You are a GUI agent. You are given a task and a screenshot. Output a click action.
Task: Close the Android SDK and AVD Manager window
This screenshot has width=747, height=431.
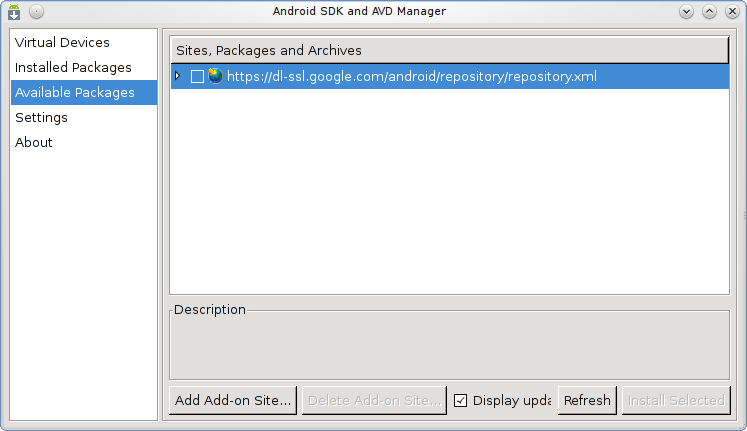(731, 12)
